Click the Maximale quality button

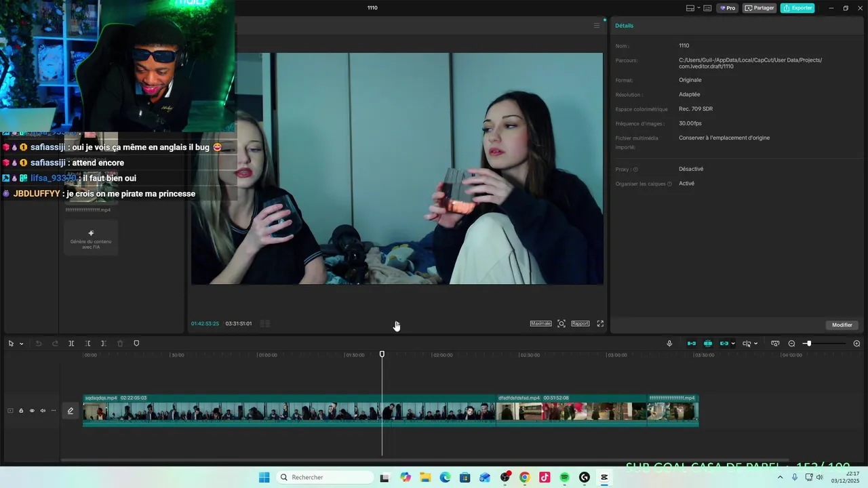[540, 324]
